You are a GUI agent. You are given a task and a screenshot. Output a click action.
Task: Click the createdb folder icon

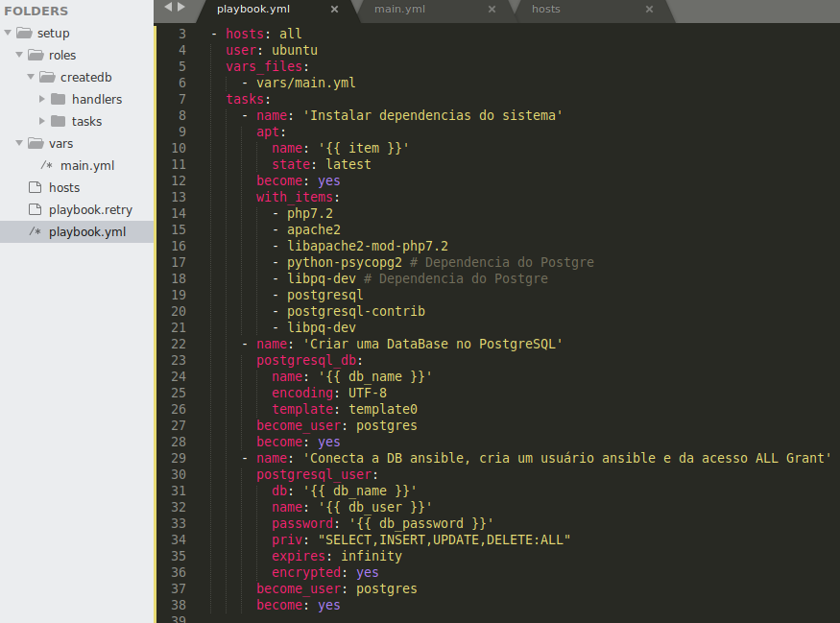[47, 77]
